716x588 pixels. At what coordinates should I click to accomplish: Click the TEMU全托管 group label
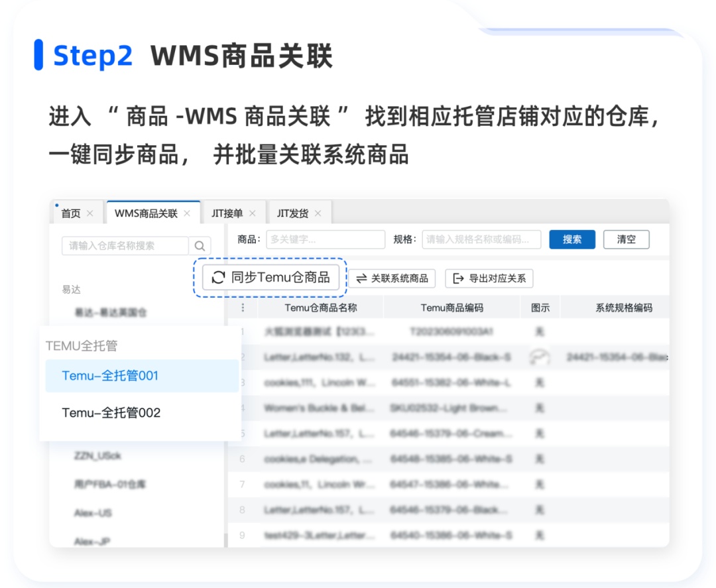82,345
